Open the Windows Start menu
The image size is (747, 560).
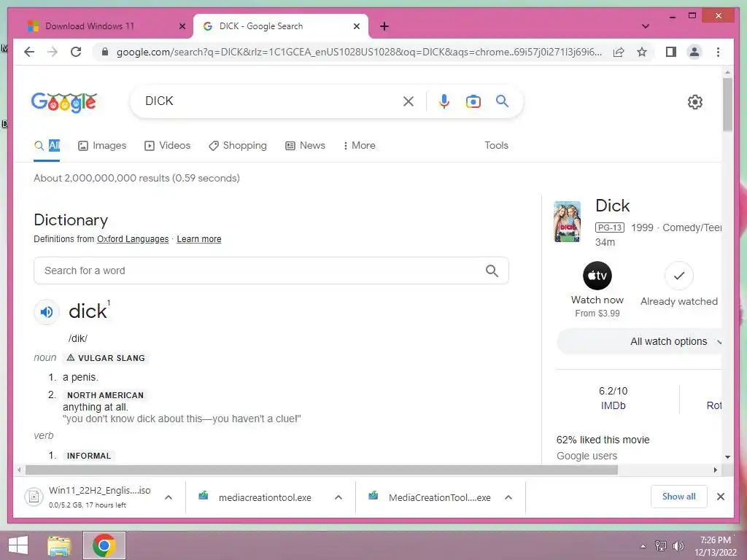click(x=18, y=545)
